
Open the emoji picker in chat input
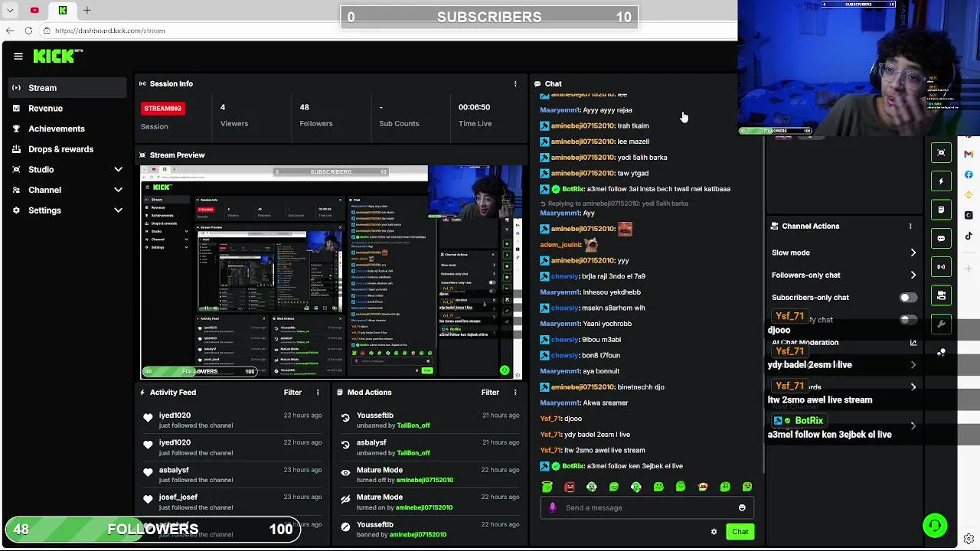tap(742, 507)
